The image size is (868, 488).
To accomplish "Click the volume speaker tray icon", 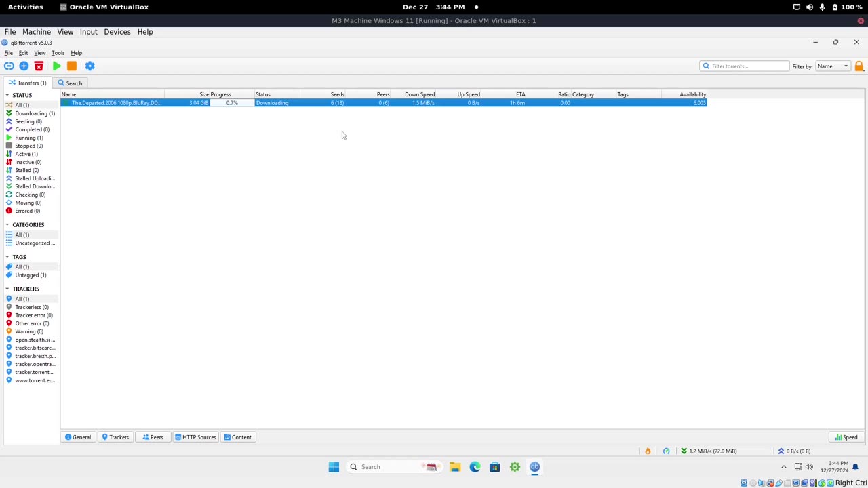I will coord(809,467).
